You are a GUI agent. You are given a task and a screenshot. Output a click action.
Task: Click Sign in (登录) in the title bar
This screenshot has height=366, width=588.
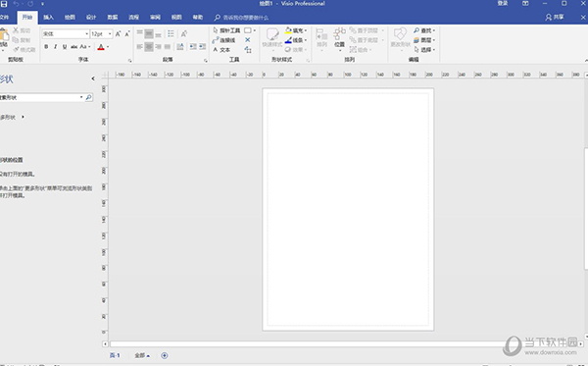point(503,3)
